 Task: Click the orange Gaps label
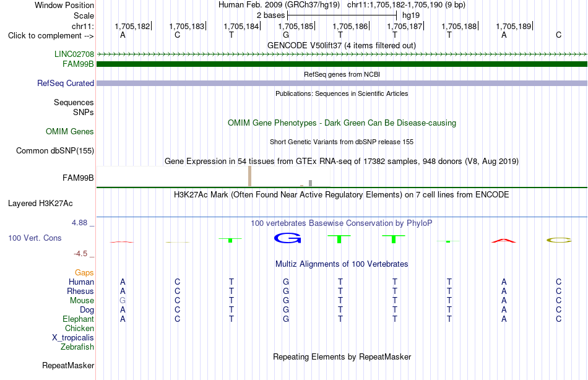pos(84,273)
